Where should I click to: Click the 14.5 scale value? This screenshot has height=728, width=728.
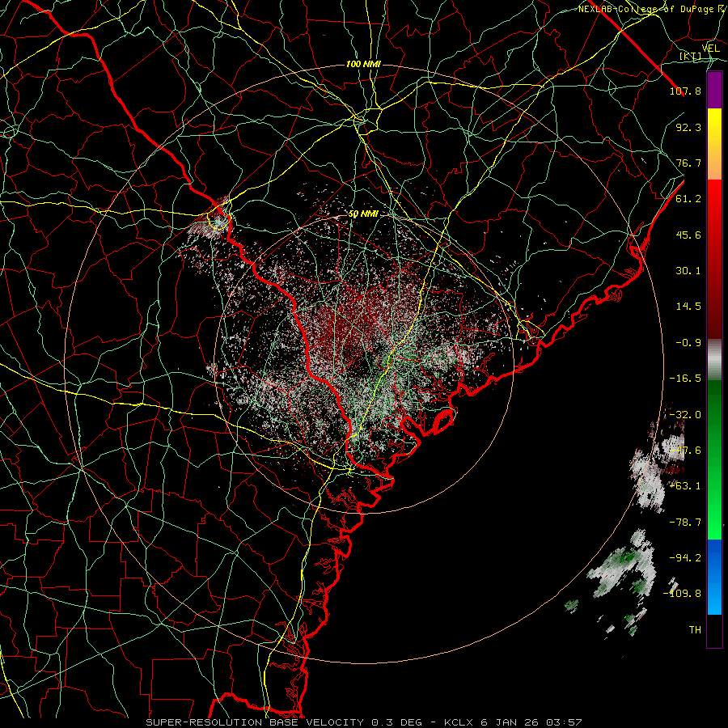coord(688,307)
